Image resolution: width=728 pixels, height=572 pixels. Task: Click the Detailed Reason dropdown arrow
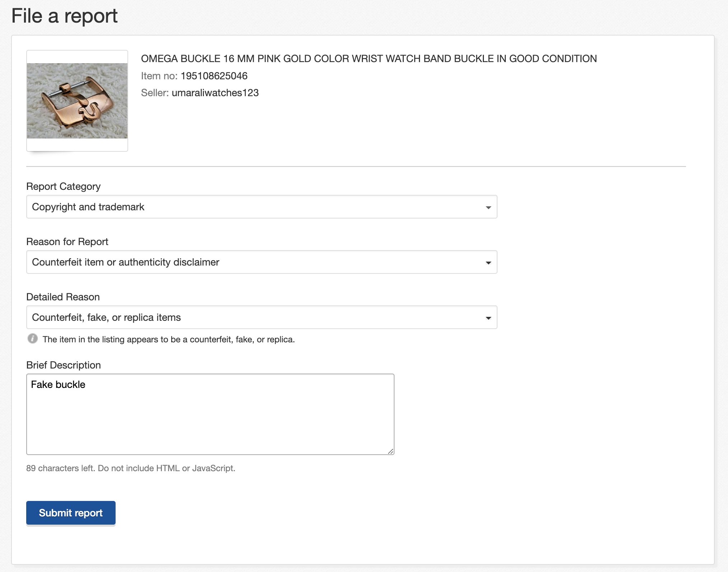coord(488,318)
